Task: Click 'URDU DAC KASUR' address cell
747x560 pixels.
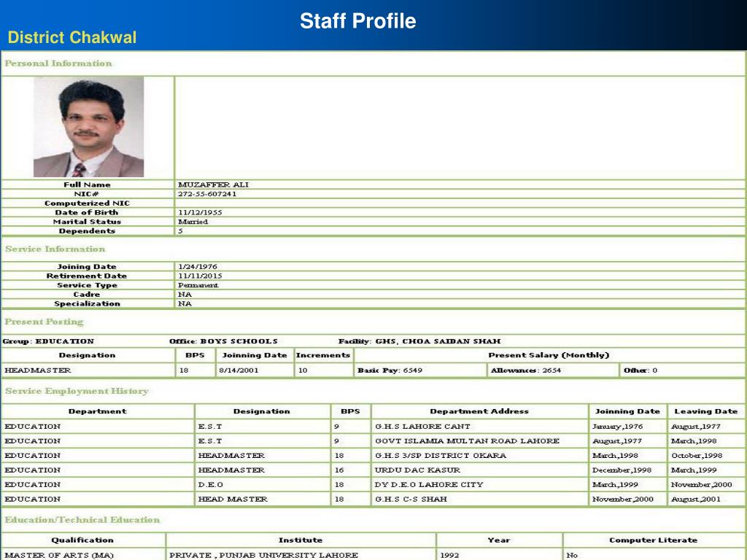Action: (x=480, y=470)
